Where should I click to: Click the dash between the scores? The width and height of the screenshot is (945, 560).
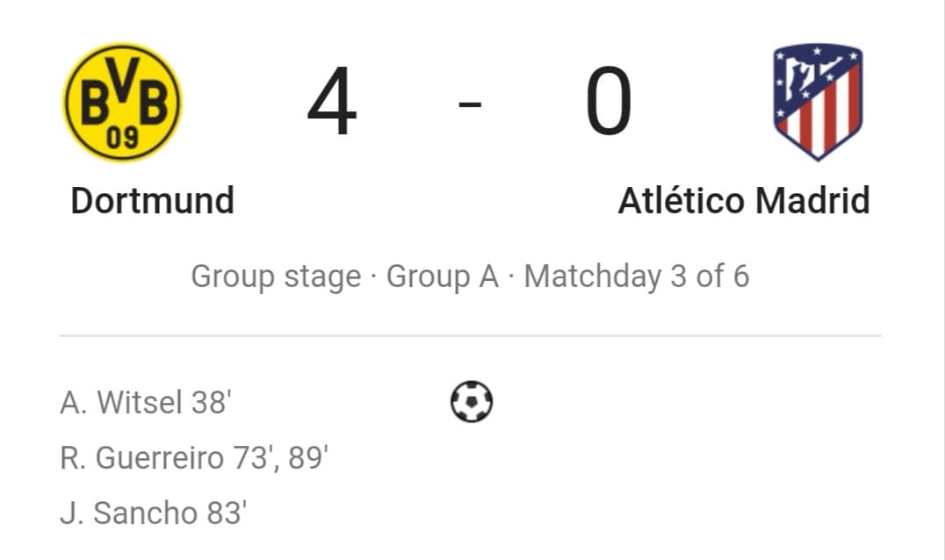(470, 104)
